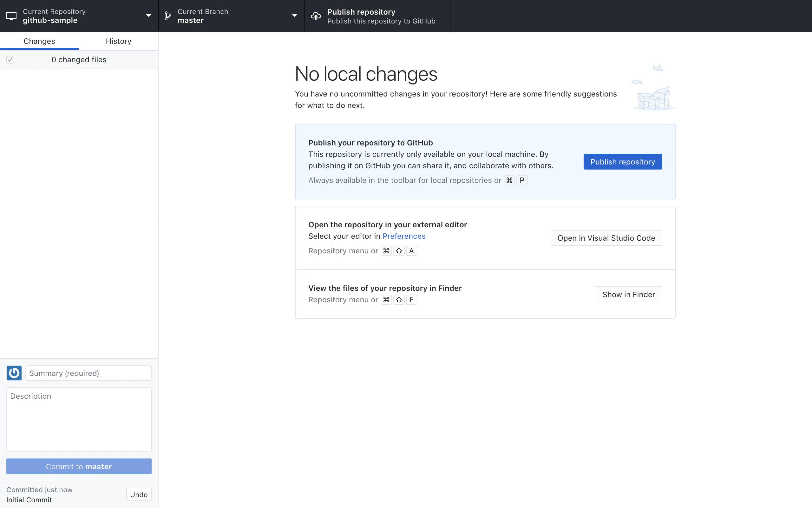Click the cloud upload publish icon
The width and height of the screenshot is (812, 508).
pos(316,16)
